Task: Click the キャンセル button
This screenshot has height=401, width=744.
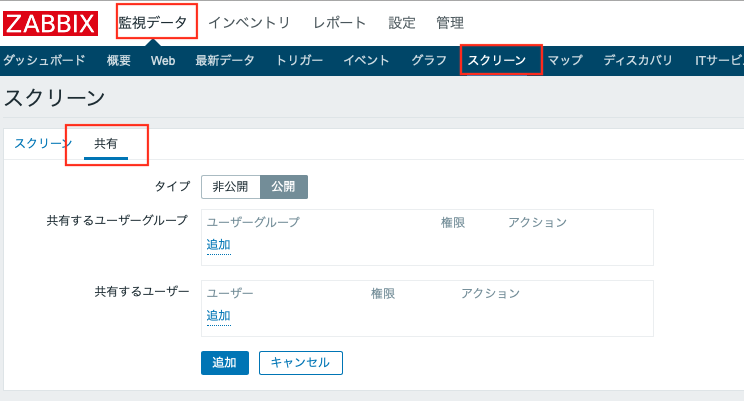Action: click(x=300, y=362)
